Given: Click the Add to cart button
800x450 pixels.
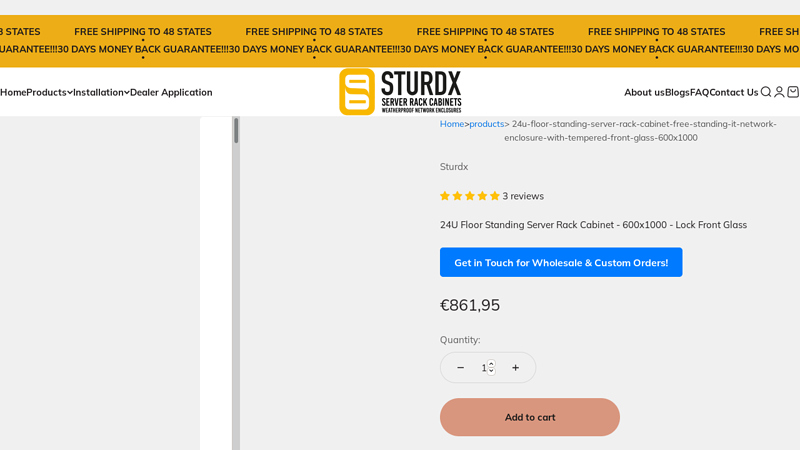Looking at the screenshot, I should click(x=530, y=417).
